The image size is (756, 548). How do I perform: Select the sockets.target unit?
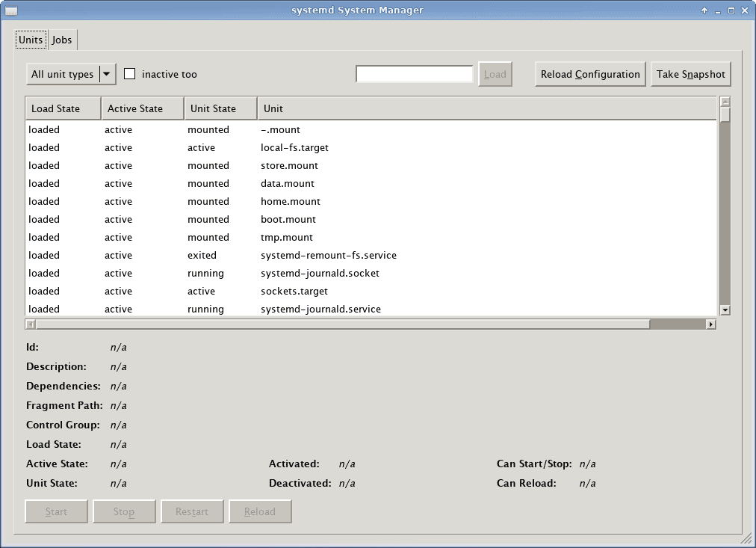pyautogui.click(x=371, y=291)
